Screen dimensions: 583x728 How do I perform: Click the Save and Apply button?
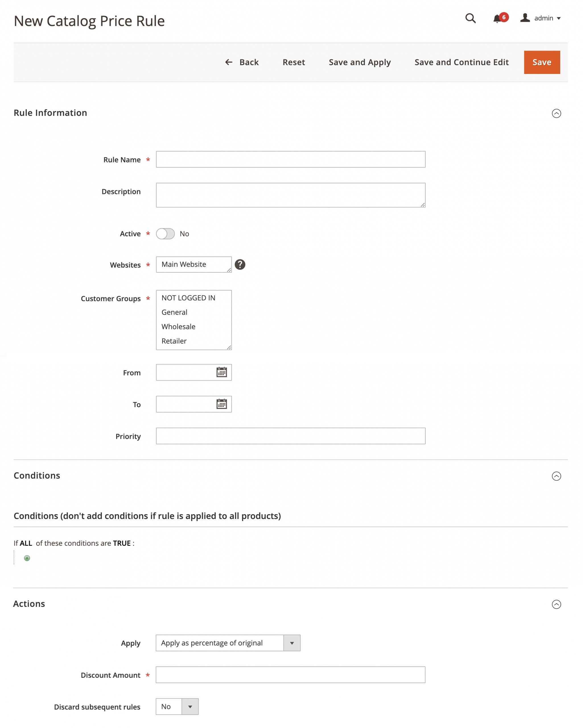(x=359, y=62)
